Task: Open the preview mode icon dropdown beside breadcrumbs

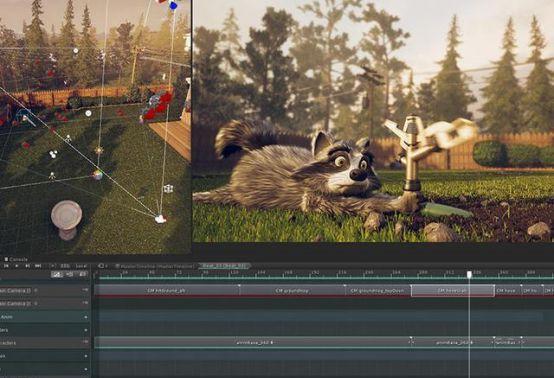Action: pyautogui.click(x=102, y=266)
